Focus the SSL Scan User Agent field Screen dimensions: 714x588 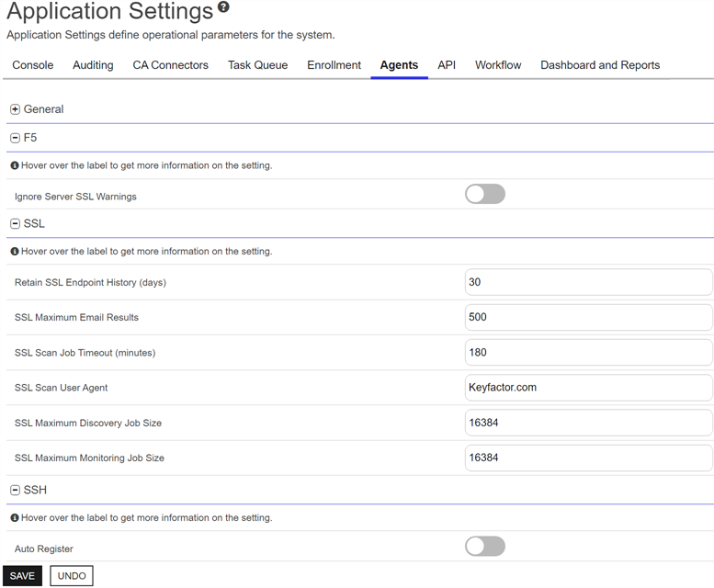[x=588, y=388]
